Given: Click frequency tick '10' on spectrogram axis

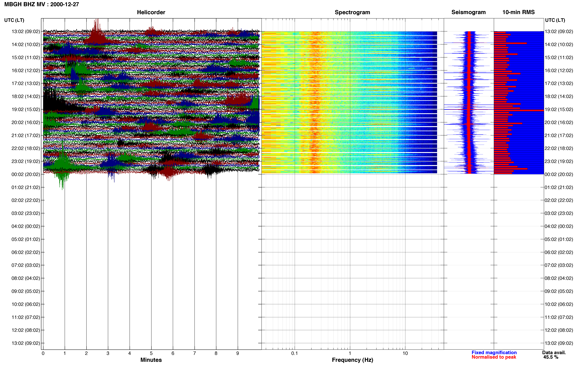Looking at the screenshot, I should pyautogui.click(x=405, y=353).
